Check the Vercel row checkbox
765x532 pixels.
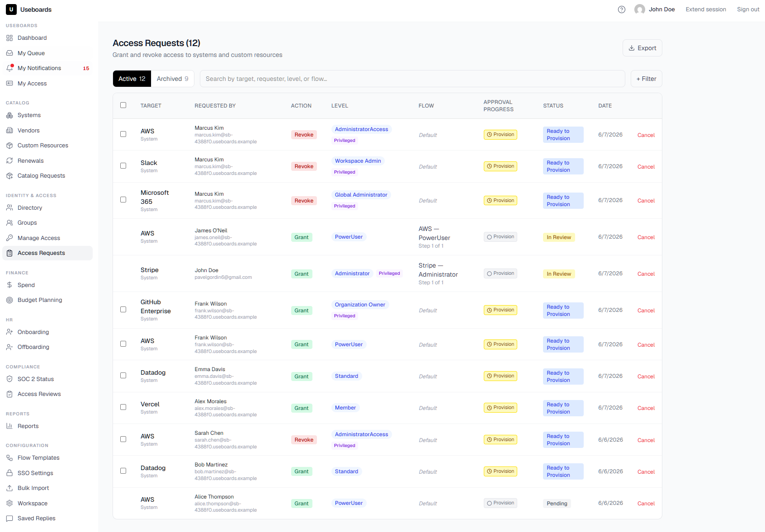pyautogui.click(x=123, y=407)
